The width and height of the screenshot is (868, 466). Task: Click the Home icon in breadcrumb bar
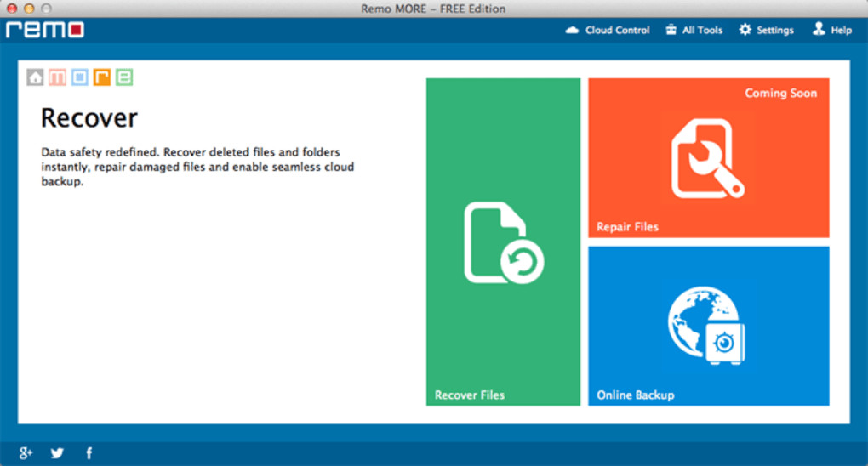click(x=35, y=77)
